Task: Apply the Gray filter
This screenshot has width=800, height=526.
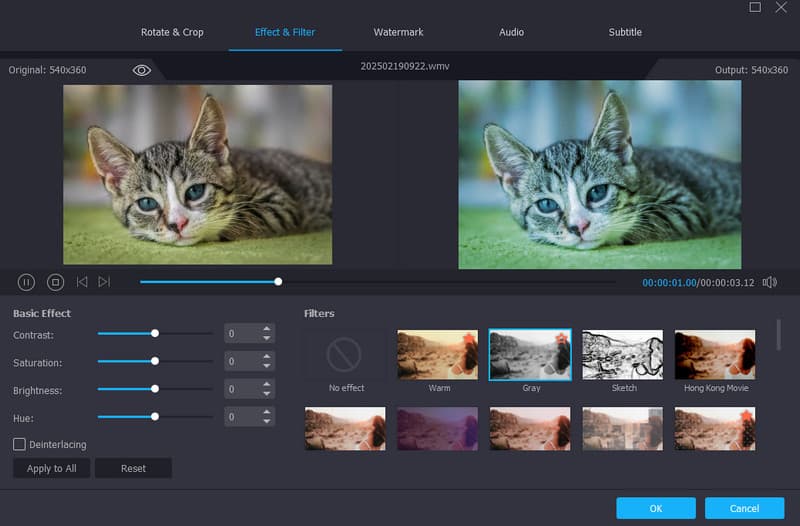Action: 530,355
